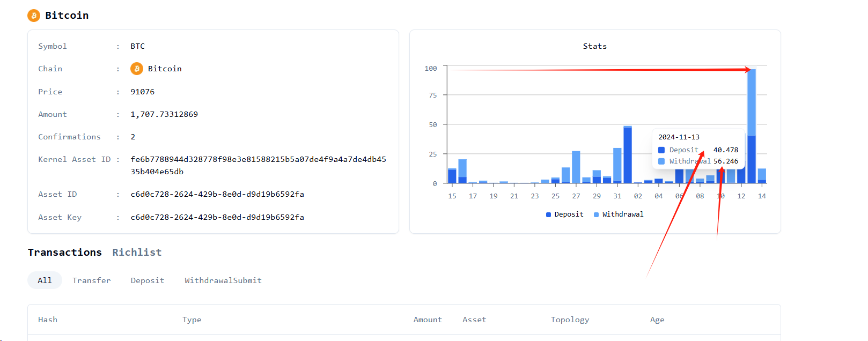Click the tooltip Withdrawal value 56.246
The image size is (868, 341).
coord(726,161)
